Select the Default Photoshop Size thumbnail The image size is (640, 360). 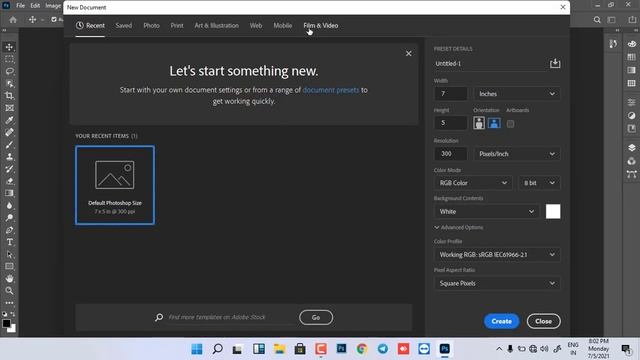[x=115, y=185]
